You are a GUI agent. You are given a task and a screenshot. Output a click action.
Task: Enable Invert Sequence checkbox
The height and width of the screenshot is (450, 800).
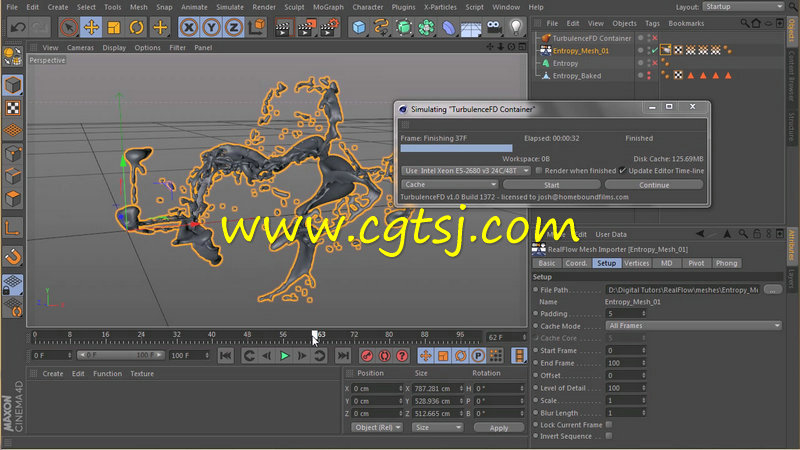[x=609, y=436]
